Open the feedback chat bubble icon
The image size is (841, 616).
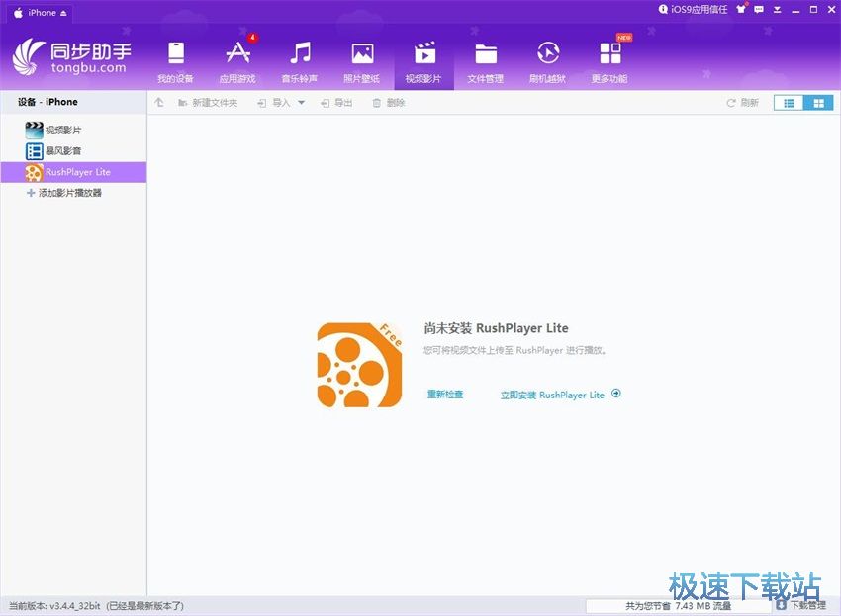pyautogui.click(x=759, y=9)
